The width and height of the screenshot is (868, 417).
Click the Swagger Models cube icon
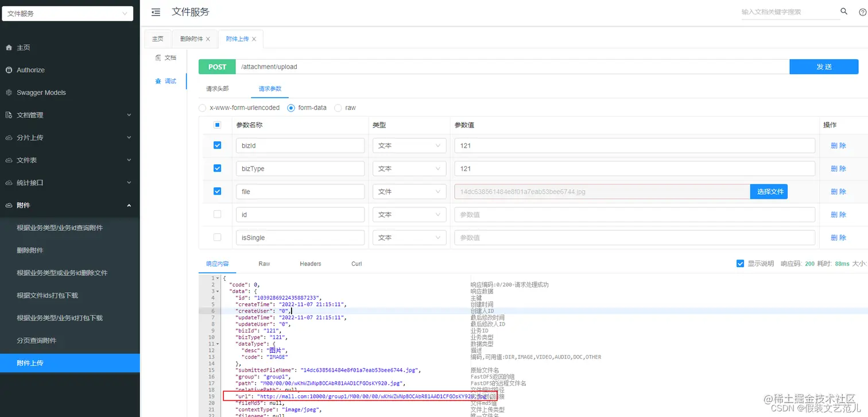[x=9, y=92]
